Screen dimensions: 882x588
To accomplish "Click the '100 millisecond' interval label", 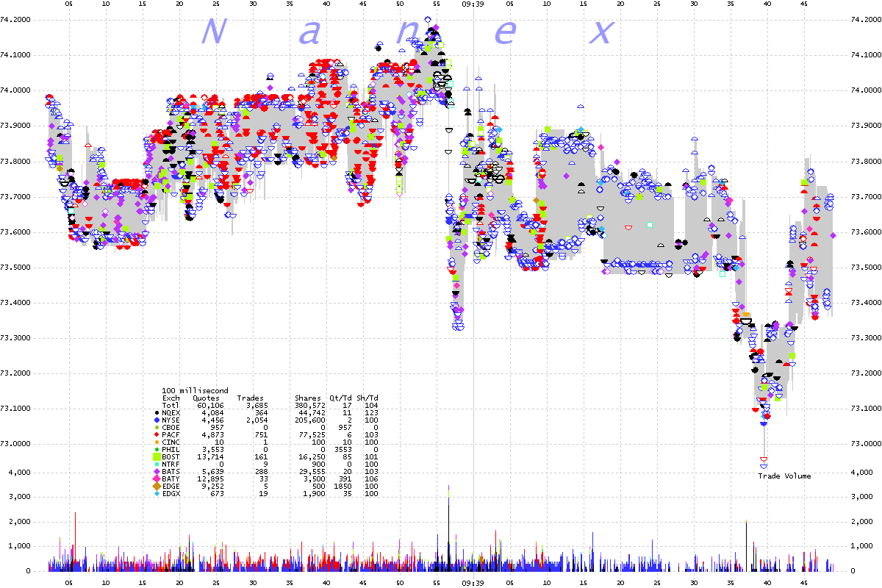I will tap(195, 391).
